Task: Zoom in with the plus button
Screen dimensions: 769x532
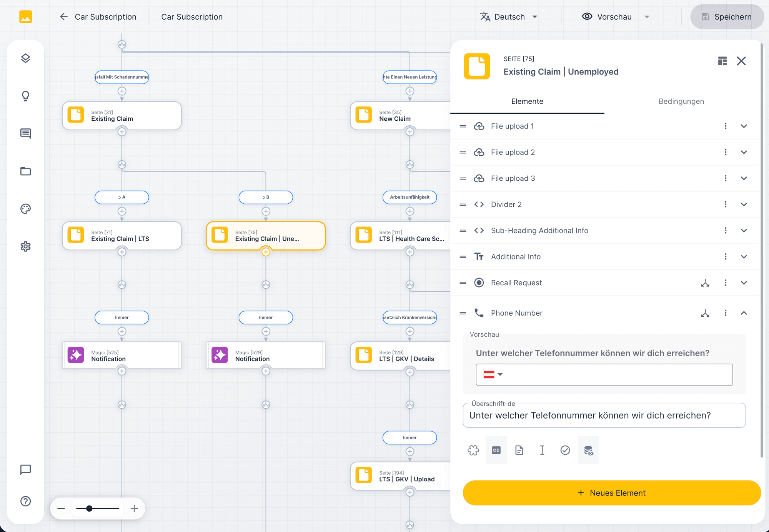Action: click(134, 509)
